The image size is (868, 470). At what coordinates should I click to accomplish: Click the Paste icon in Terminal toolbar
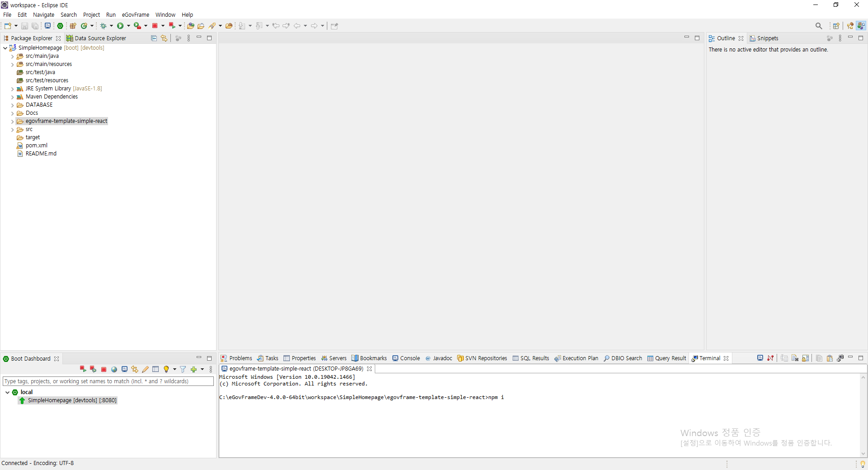pyautogui.click(x=830, y=358)
